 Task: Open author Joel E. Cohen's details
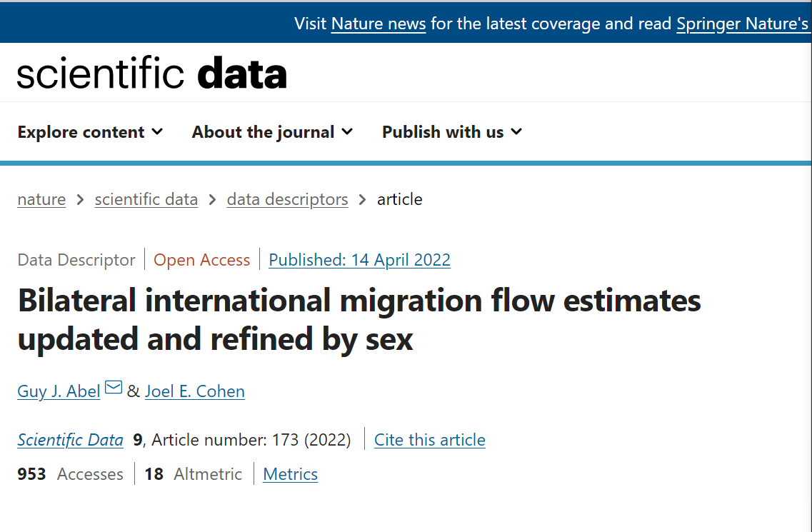tap(195, 391)
